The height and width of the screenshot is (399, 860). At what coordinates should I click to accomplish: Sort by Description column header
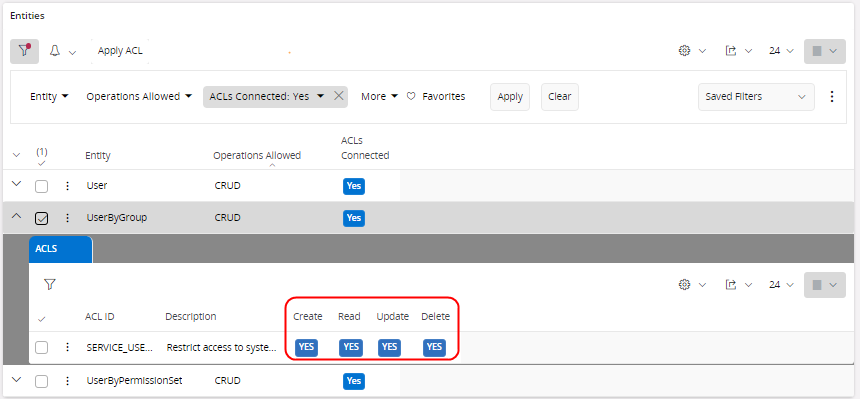[191, 317]
